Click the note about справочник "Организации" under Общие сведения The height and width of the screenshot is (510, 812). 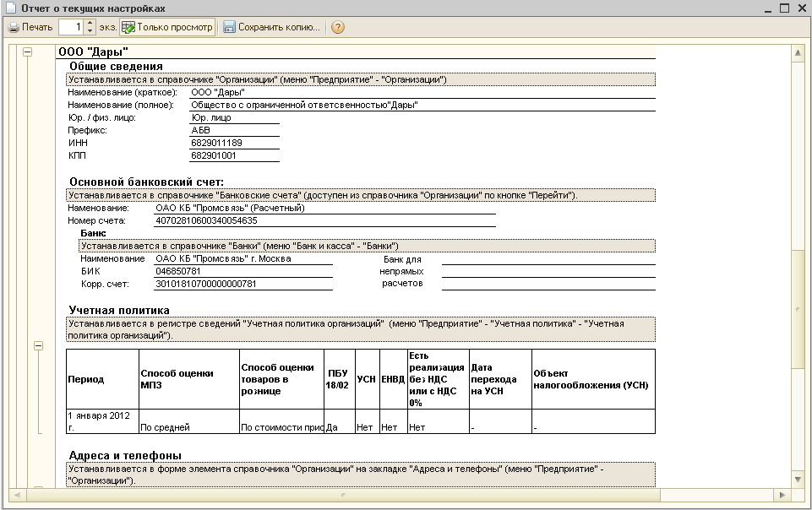[361, 79]
